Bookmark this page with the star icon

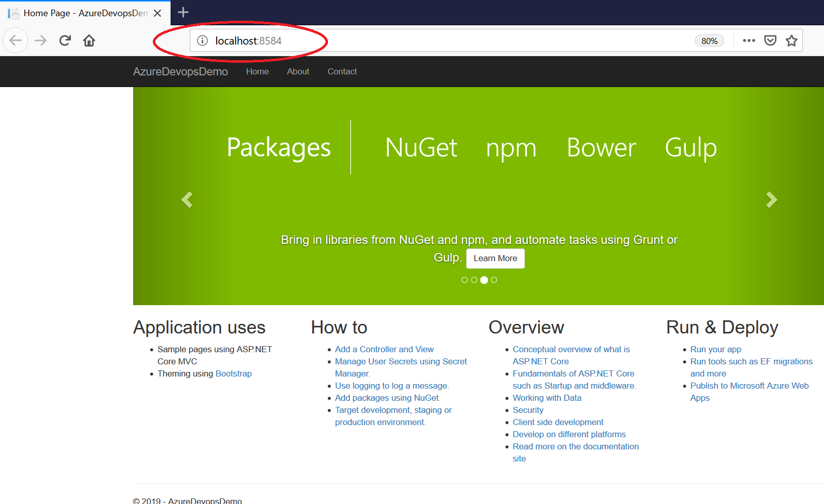(x=792, y=40)
